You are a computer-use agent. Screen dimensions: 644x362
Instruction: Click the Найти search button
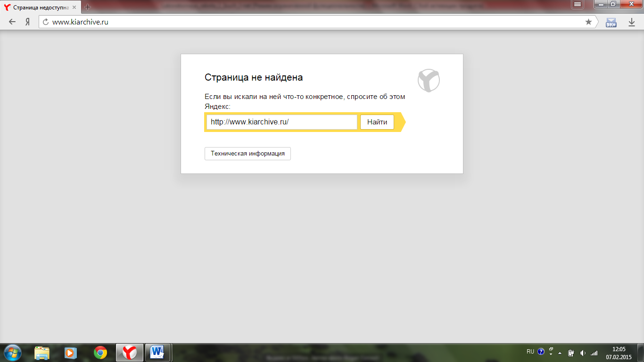[377, 122]
